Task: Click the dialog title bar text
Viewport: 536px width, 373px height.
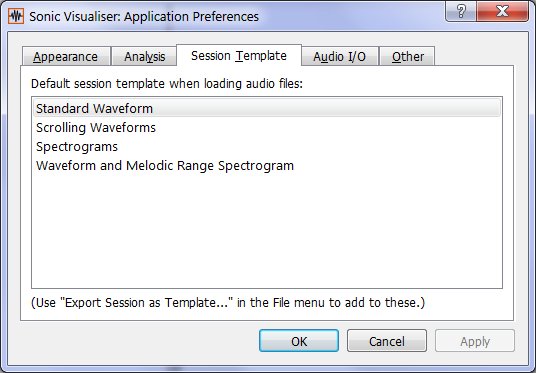Action: coord(144,16)
